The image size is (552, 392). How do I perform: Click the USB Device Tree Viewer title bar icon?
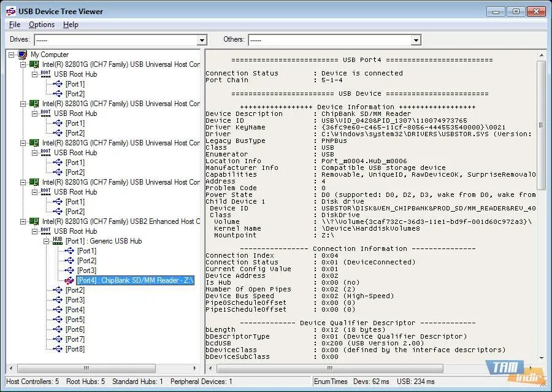(x=10, y=11)
